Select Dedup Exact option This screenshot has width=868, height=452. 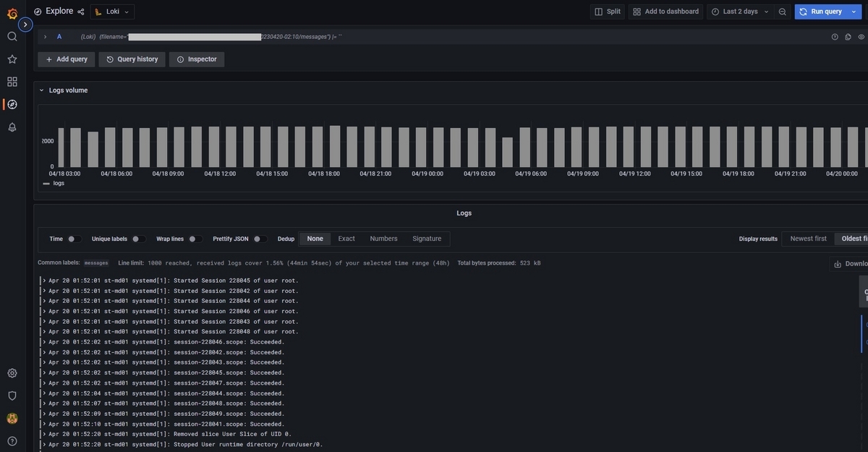[346, 239]
